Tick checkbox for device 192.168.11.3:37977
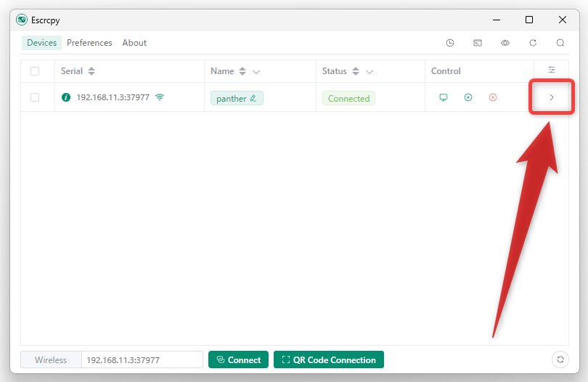588x382 pixels. [x=35, y=97]
